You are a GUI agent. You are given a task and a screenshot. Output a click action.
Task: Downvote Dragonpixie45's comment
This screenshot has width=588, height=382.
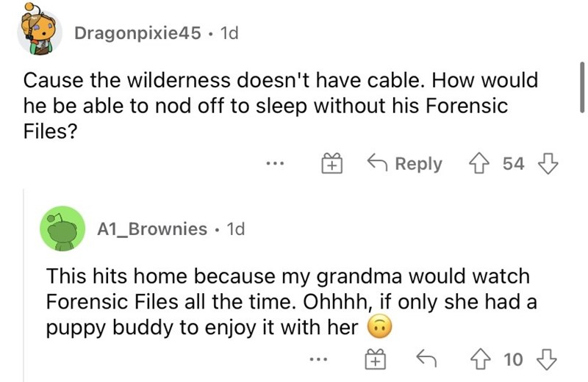[548, 163]
